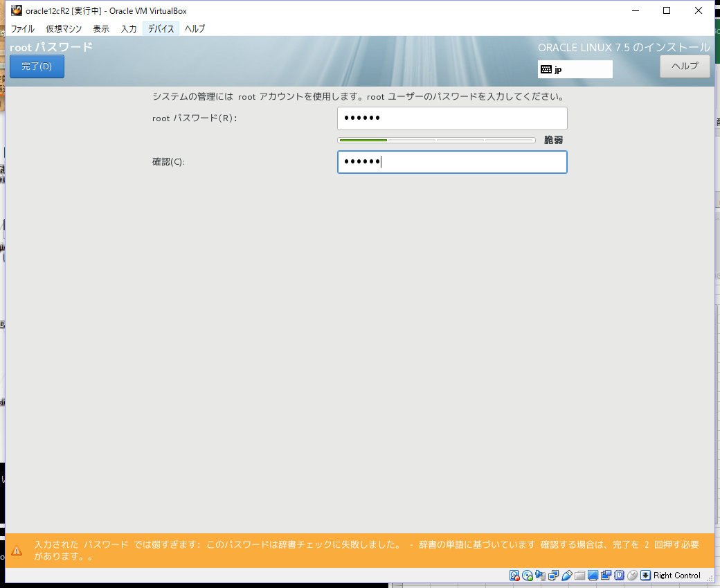Open installer help via ヘルプ button
The width and height of the screenshot is (720, 588).
click(684, 66)
